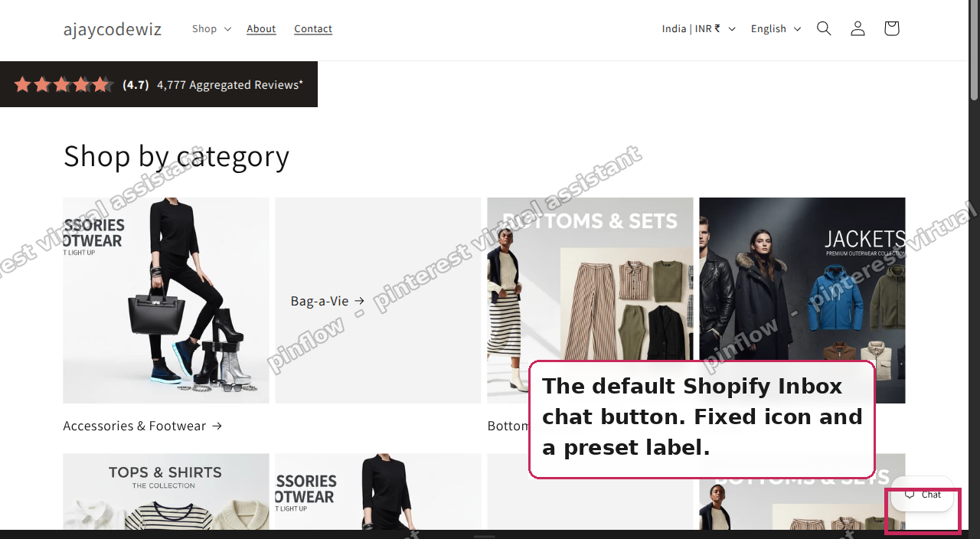
Task: Open the Bottoms & Sets category image
Action: (x=590, y=279)
